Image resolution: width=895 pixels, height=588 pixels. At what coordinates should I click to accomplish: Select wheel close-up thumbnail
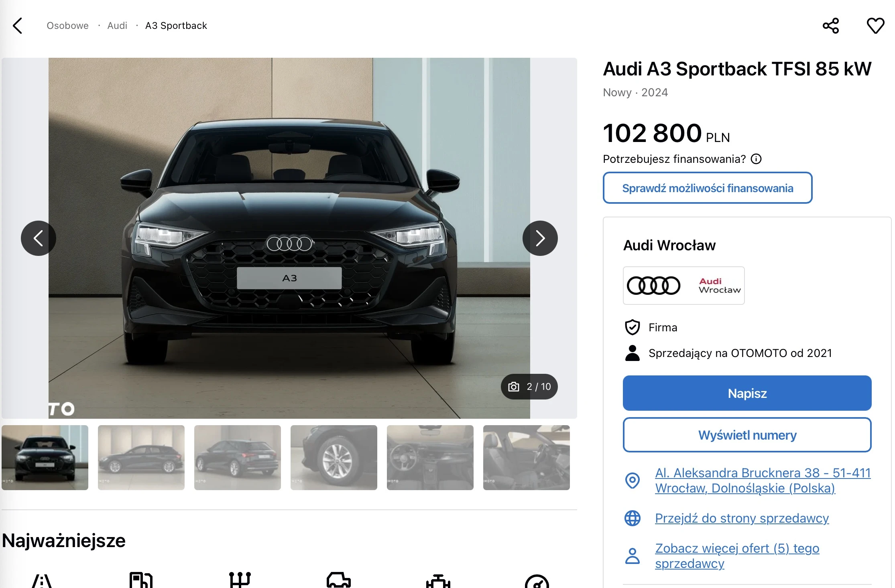[334, 458]
